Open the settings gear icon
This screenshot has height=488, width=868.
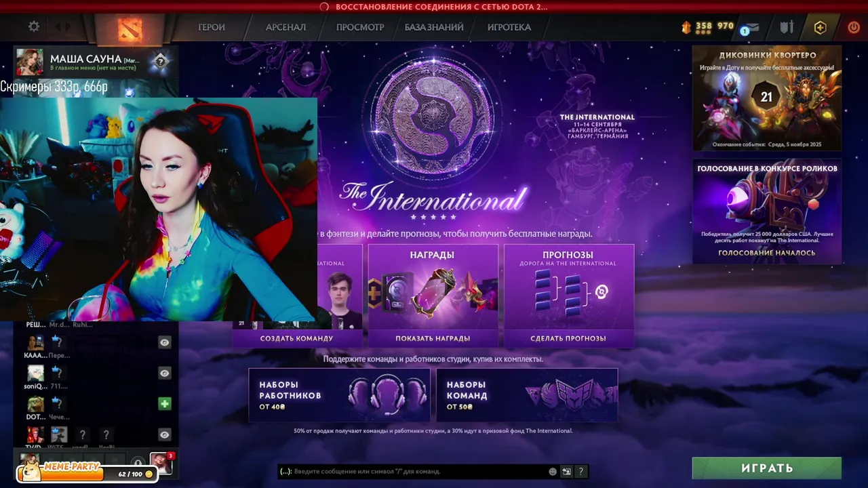coord(33,27)
